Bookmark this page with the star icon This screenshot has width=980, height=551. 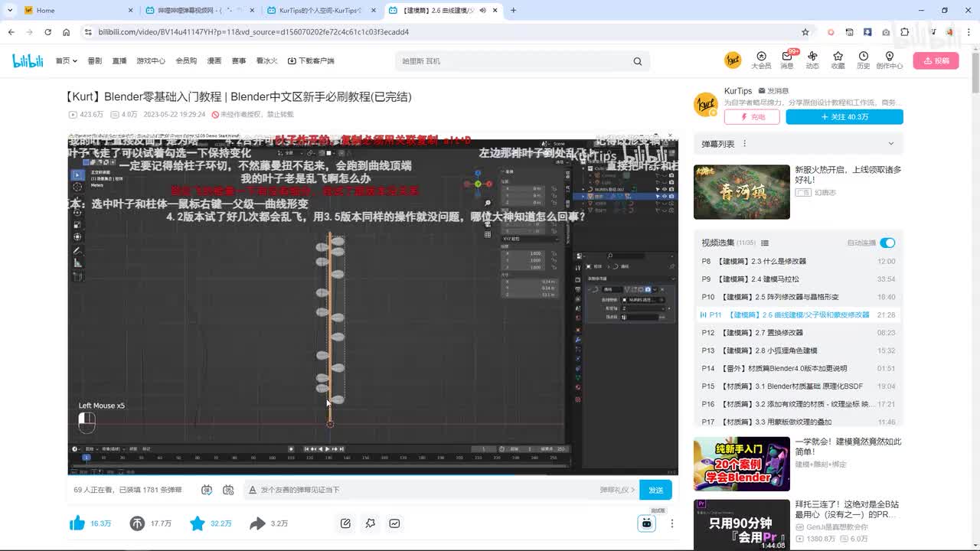805,32
